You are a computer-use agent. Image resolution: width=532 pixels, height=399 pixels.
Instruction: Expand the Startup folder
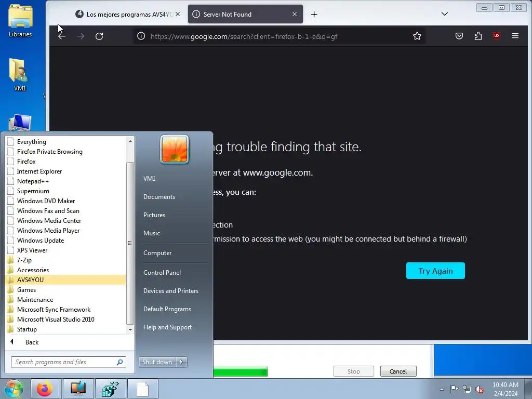point(66,329)
